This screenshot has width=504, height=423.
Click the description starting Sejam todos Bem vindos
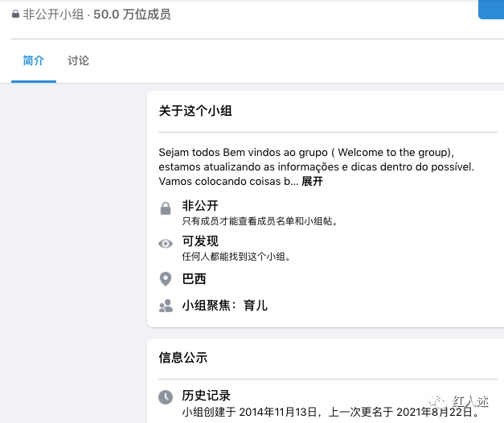317,166
